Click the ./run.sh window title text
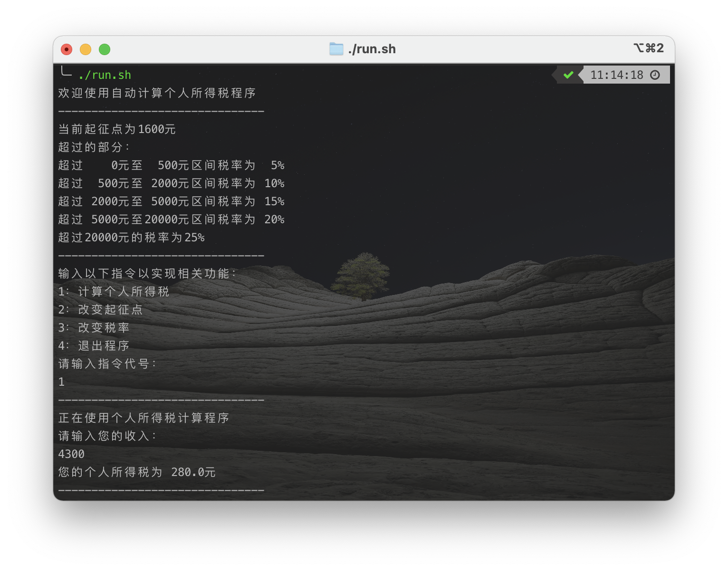The height and width of the screenshot is (571, 728). tap(372, 49)
